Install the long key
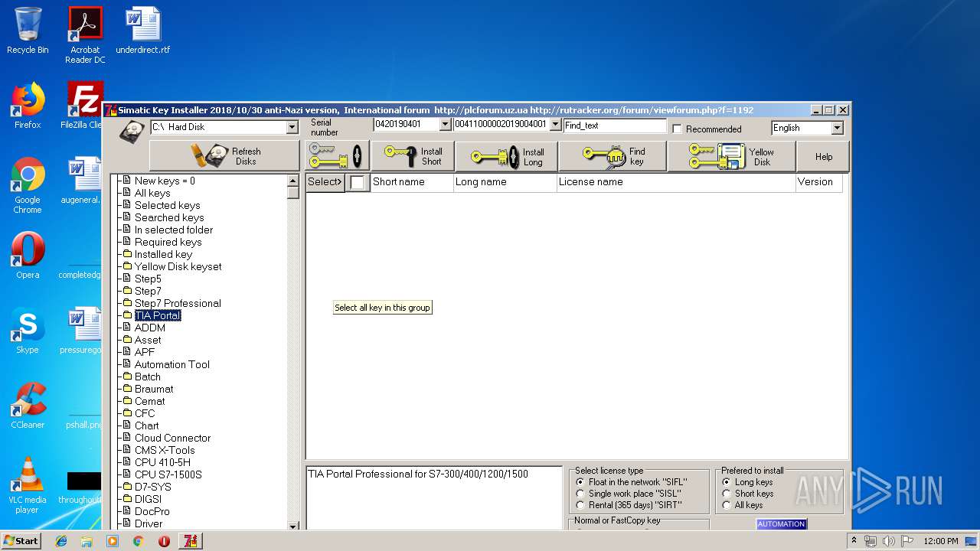 (506, 156)
